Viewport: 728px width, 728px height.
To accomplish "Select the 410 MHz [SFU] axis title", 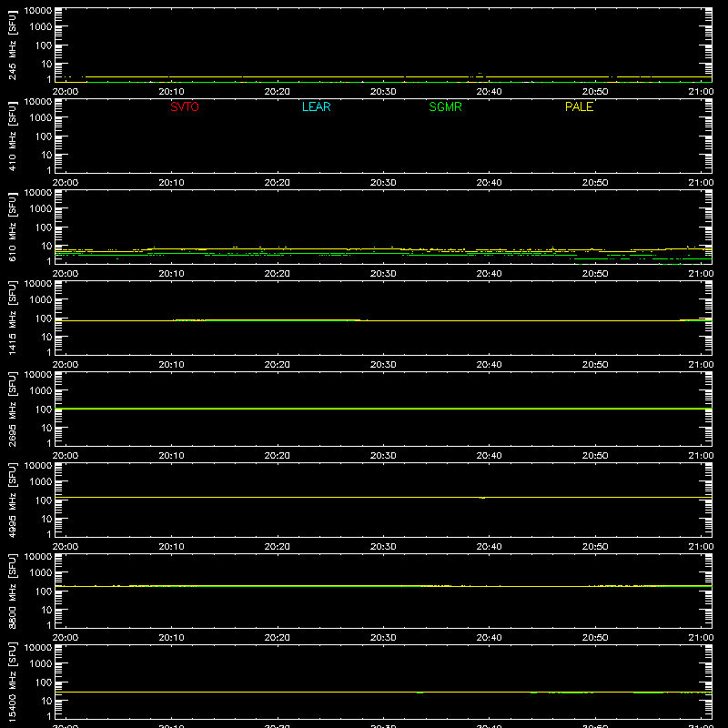I will click(12, 136).
